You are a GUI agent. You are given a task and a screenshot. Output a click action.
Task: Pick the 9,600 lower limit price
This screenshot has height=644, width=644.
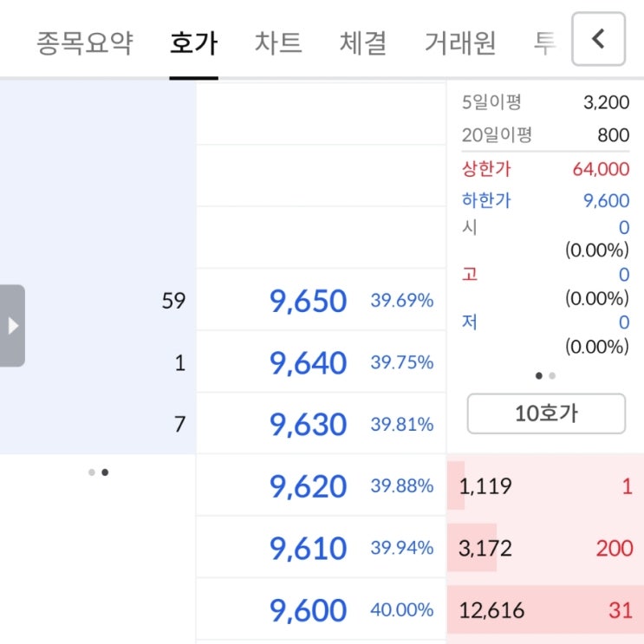point(309,610)
